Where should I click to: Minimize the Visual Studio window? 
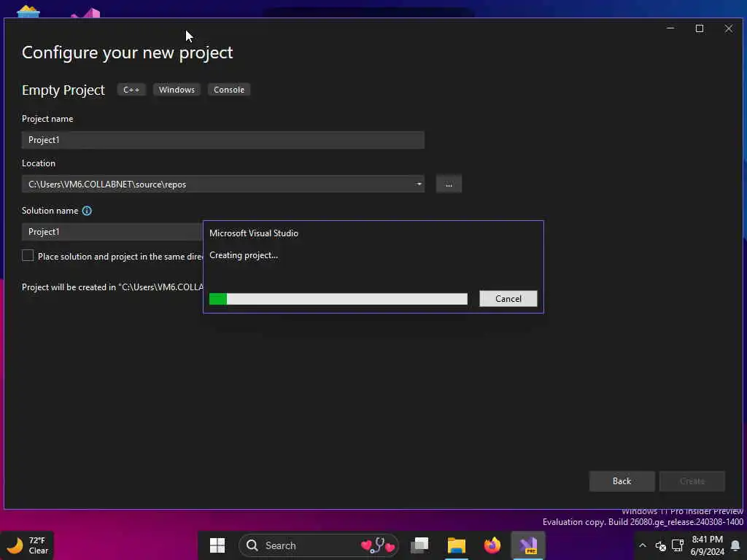[670, 28]
